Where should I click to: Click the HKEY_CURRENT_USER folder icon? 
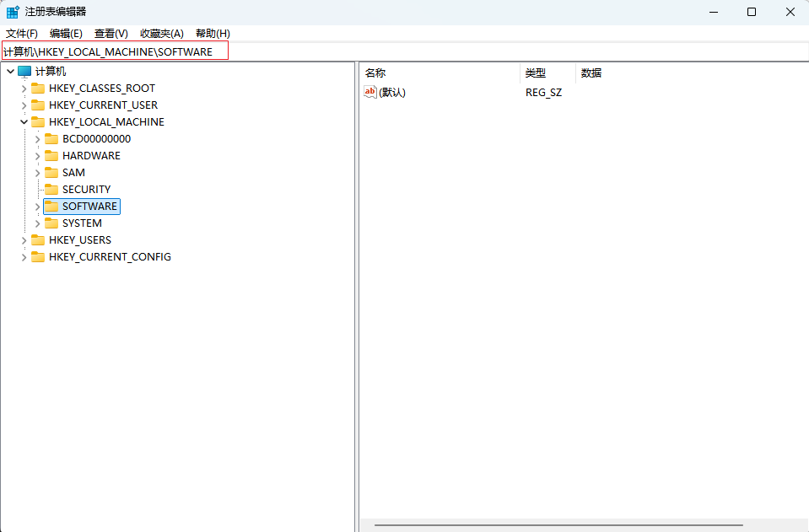[37, 105]
